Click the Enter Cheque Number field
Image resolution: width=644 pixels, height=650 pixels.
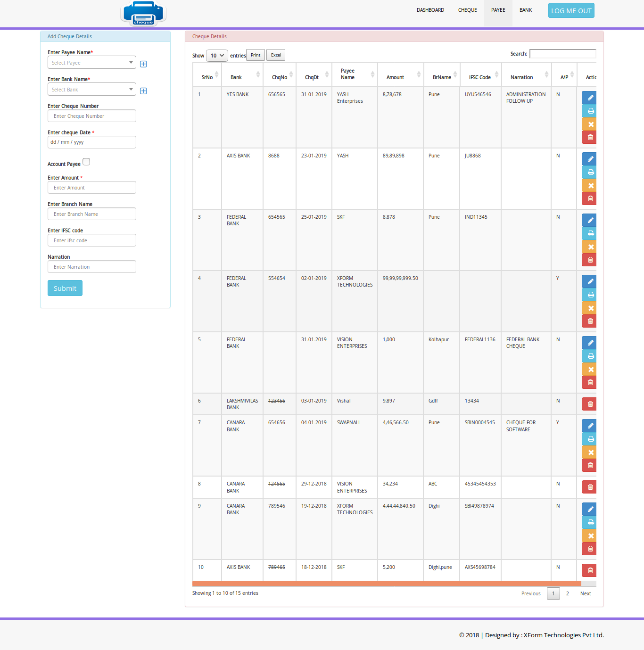92,116
